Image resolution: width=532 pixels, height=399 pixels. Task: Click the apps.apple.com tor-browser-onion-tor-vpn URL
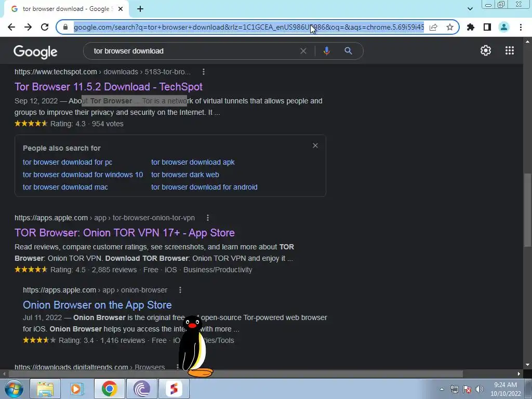104,218
